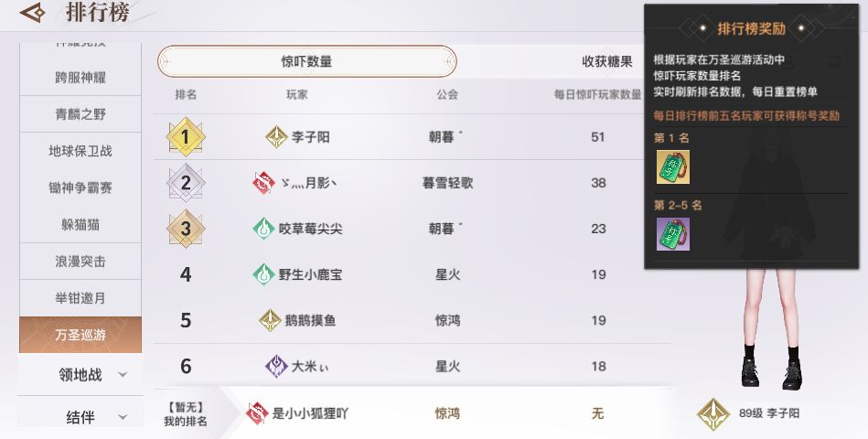Switch to the 收获糖果 tab
Viewport: 868px width, 439px height.
[606, 62]
